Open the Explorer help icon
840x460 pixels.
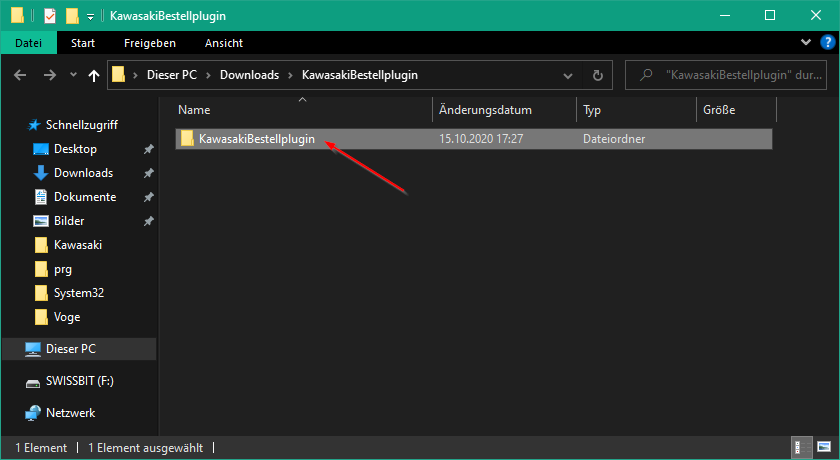(x=827, y=42)
